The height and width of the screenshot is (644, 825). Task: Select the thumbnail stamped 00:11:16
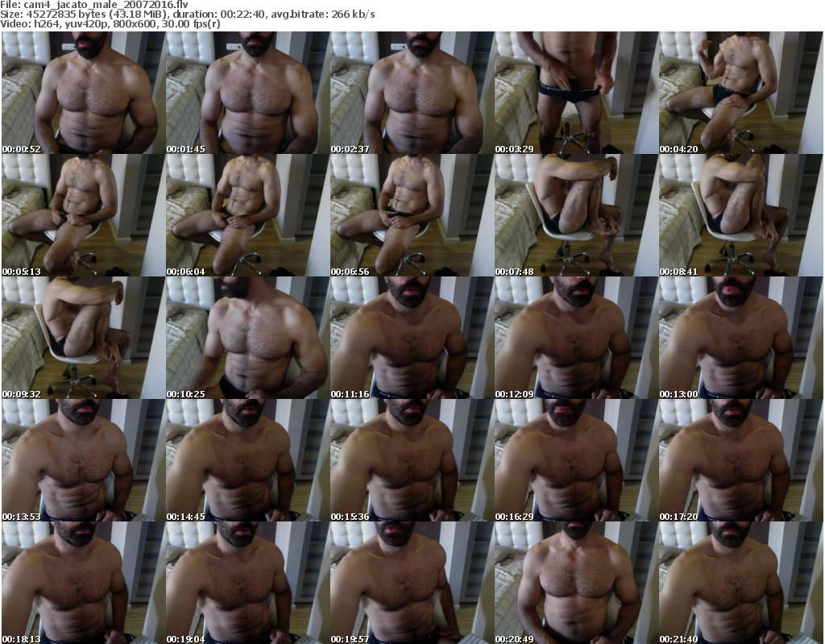tap(412, 338)
